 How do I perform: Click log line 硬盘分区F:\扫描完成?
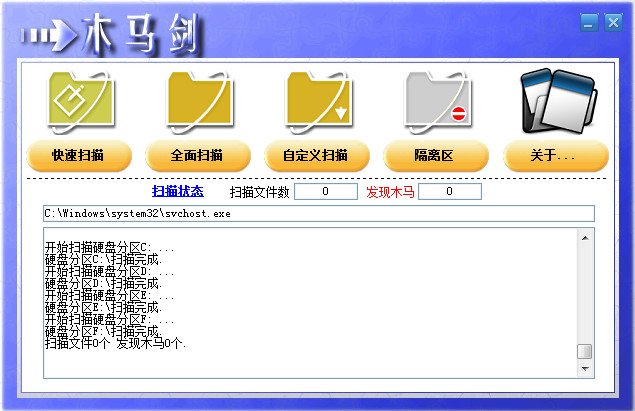click(103, 331)
